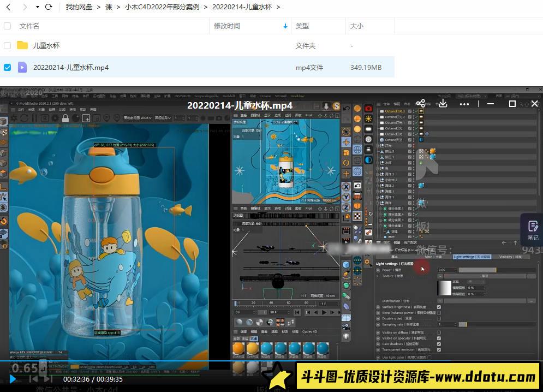The width and height of the screenshot is (543, 392).
Task: Select the C4D Move tool icon
Action: (346, 142)
